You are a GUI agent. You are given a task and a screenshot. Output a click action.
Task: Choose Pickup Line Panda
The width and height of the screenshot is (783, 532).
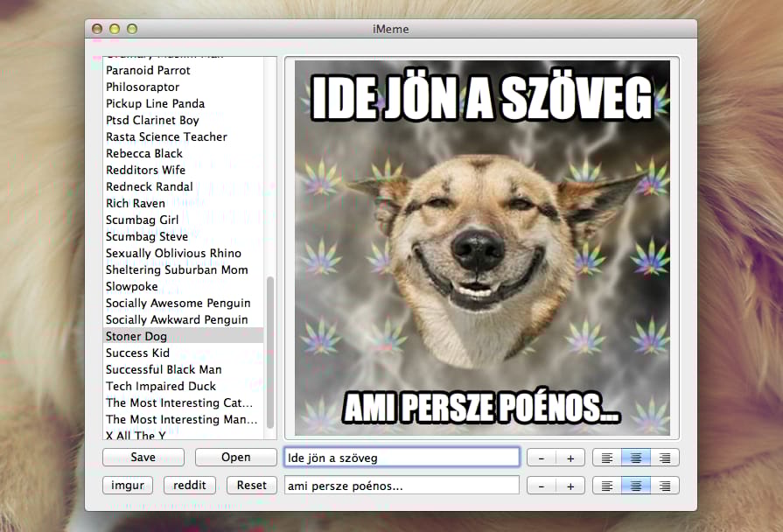[183, 103]
